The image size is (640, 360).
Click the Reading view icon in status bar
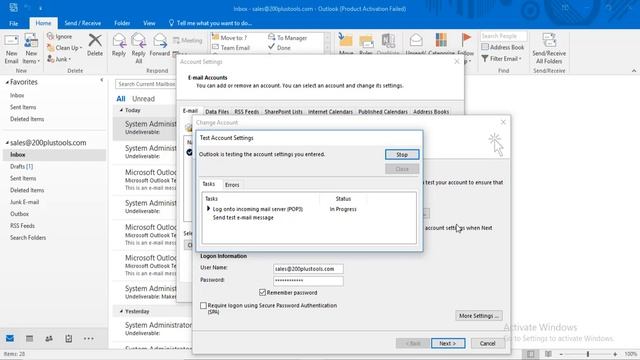click(x=548, y=354)
